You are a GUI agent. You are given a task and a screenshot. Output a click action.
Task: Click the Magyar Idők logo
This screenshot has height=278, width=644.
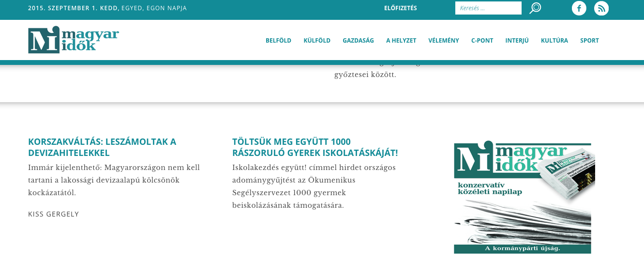click(x=74, y=40)
